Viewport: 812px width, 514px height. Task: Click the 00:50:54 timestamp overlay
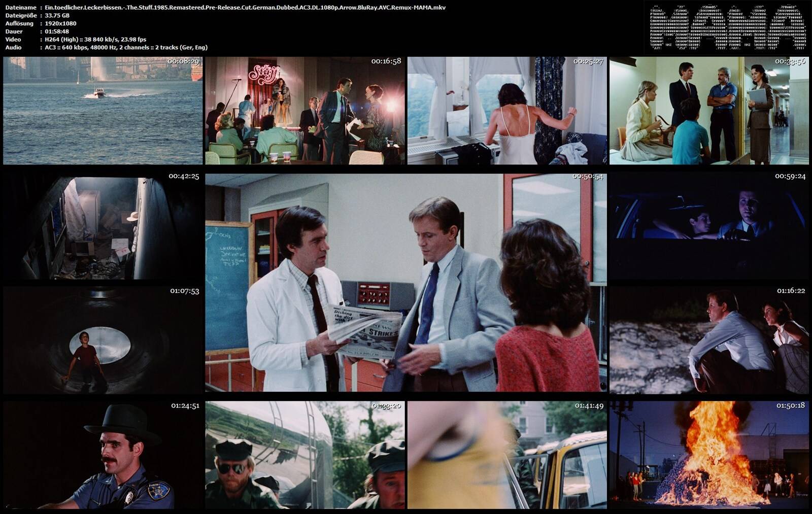click(588, 177)
